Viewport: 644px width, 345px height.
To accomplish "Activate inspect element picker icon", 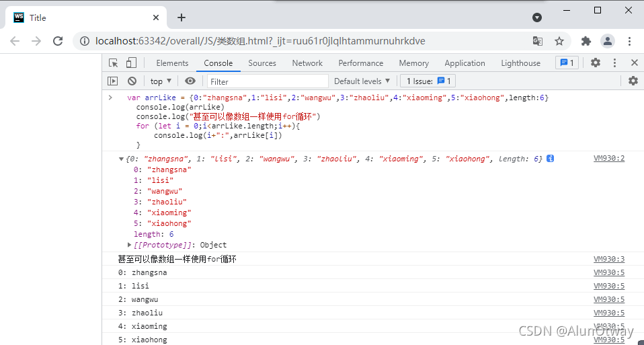I will click(114, 63).
